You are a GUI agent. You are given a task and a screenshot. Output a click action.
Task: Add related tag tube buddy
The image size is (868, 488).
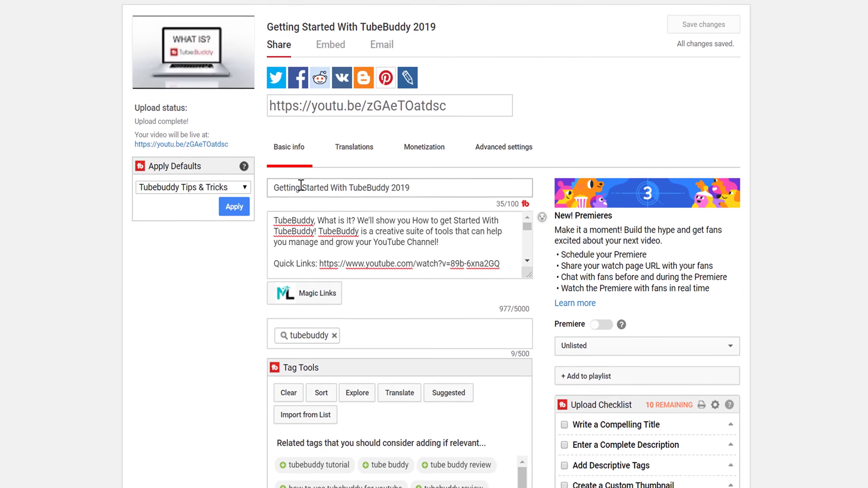(386, 465)
